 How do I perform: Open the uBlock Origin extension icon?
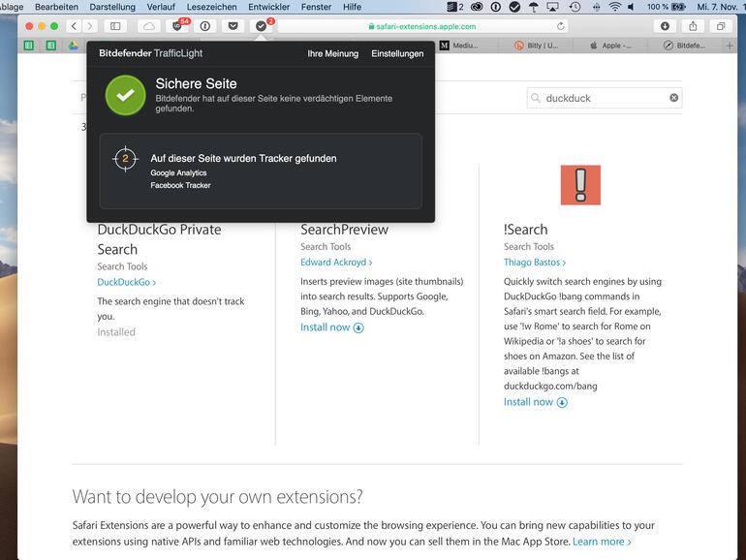click(177, 26)
